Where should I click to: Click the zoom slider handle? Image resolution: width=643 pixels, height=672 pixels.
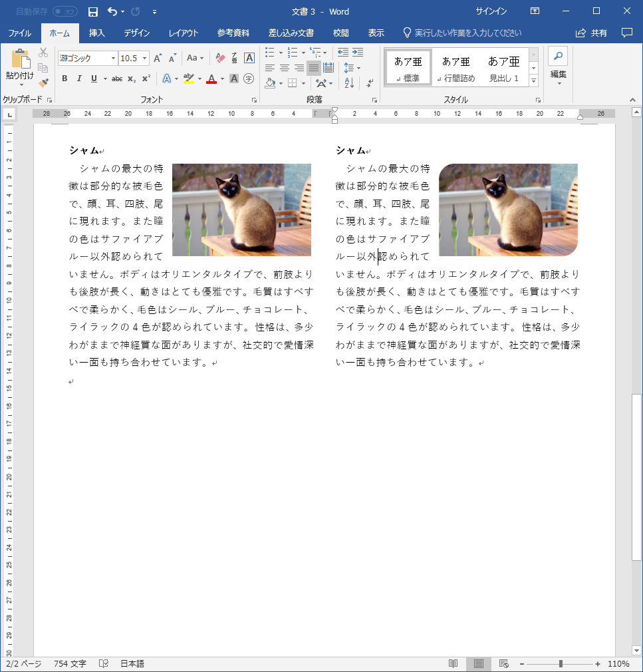pos(561,664)
